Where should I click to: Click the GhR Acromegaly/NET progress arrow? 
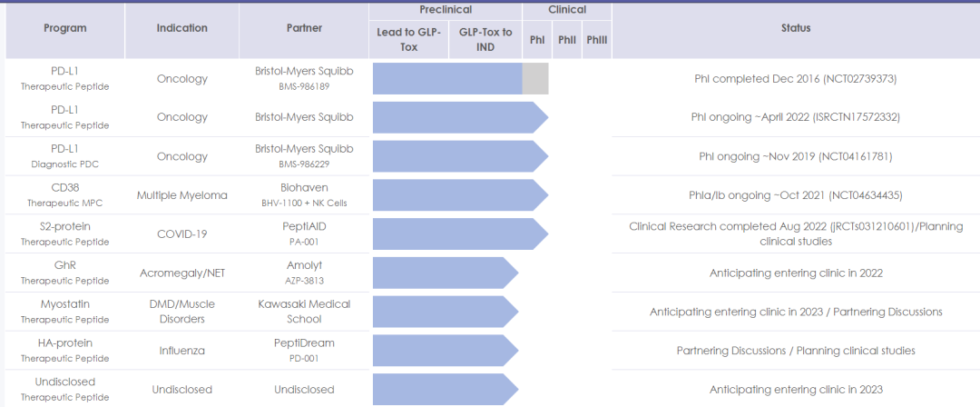point(446,273)
